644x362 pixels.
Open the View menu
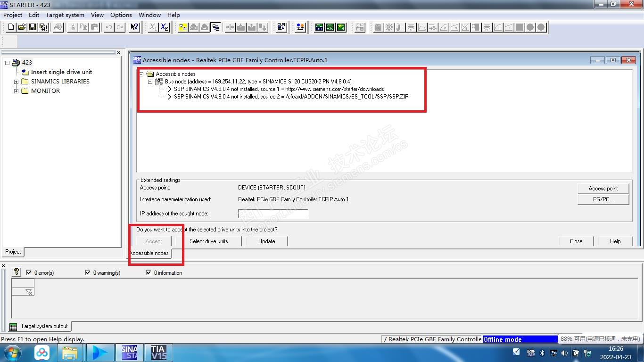97,15
